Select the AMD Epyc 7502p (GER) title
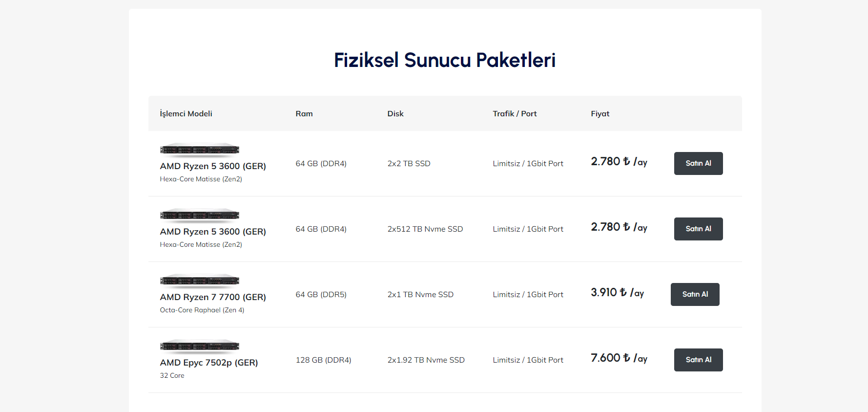The width and height of the screenshot is (868, 412). 209,363
